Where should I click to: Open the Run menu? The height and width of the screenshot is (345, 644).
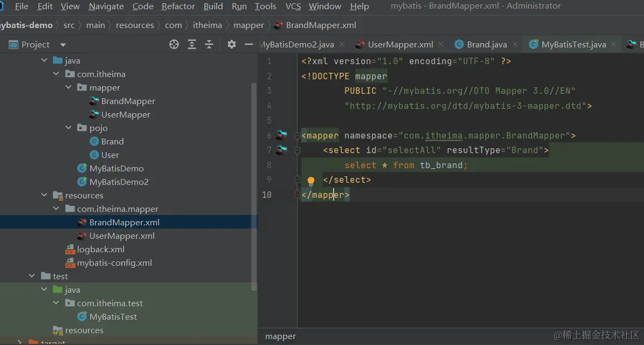click(x=239, y=6)
